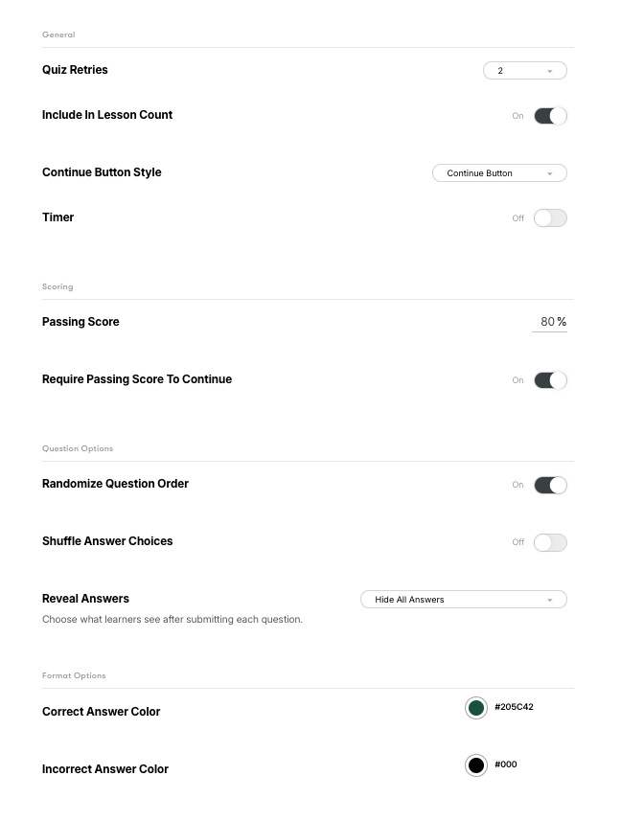
Task: Click the Timer setting label
Action: pyautogui.click(x=57, y=217)
